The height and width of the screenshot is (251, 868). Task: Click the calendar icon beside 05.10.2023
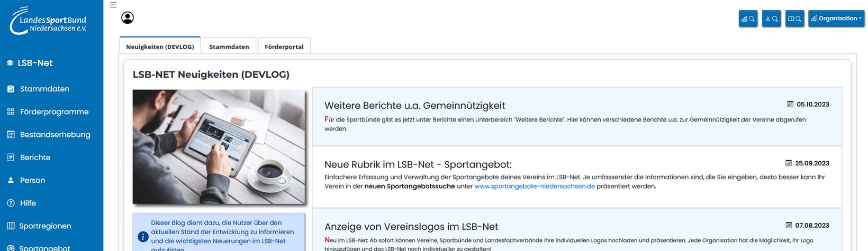790,105
